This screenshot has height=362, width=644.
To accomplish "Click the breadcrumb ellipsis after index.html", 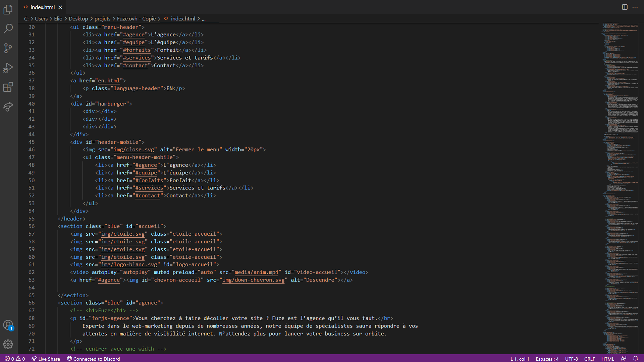I will [204, 19].
